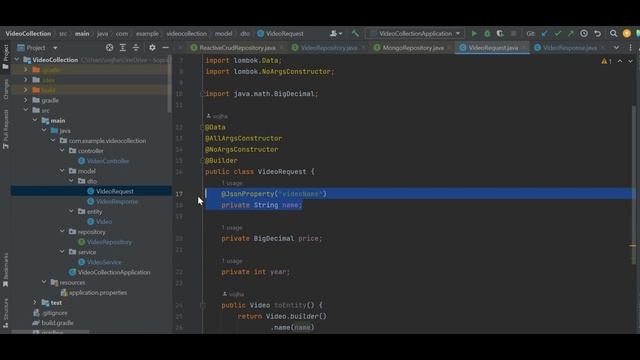Click the Rollback undo arrow icon
Viewport: 640px width, 360px height.
point(598,33)
